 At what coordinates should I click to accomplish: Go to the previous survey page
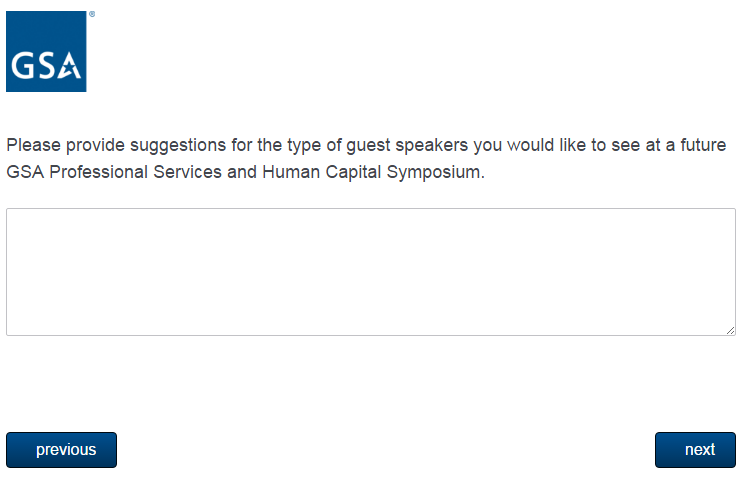[x=61, y=450]
